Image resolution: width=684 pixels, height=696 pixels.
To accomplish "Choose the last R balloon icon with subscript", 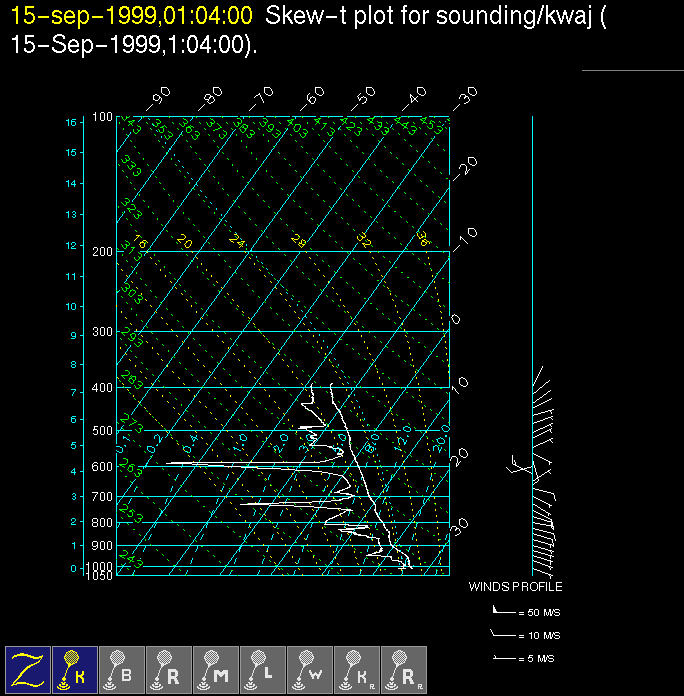I will pyautogui.click(x=403, y=669).
